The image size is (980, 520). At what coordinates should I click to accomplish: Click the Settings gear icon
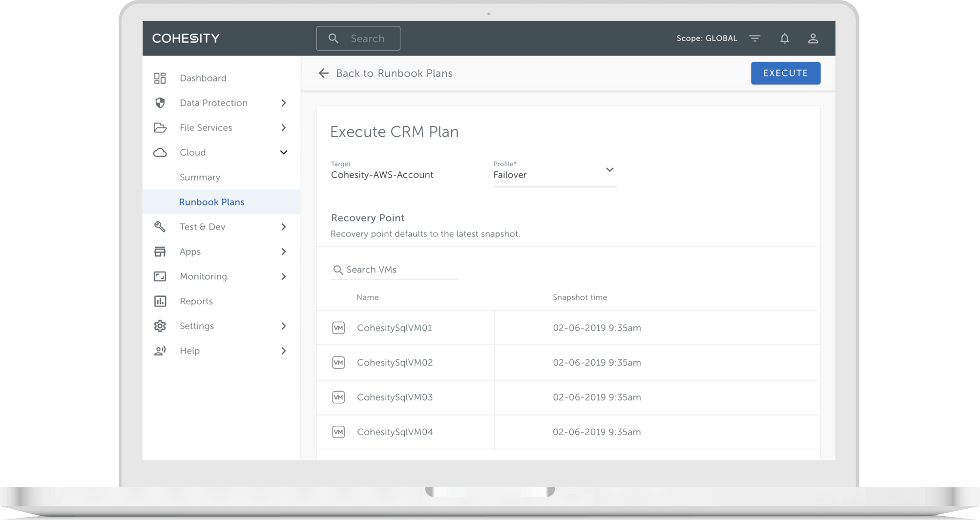(x=160, y=326)
